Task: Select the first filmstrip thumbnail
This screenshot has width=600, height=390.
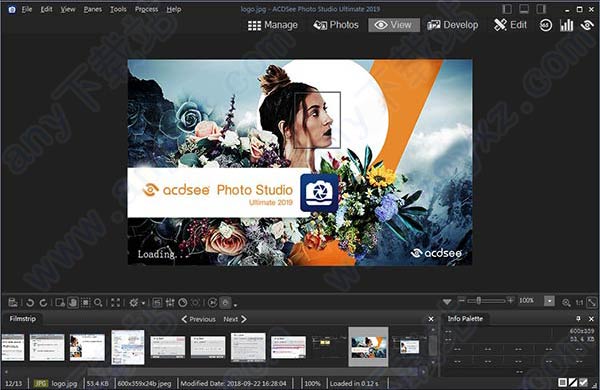Action: [x=13, y=347]
